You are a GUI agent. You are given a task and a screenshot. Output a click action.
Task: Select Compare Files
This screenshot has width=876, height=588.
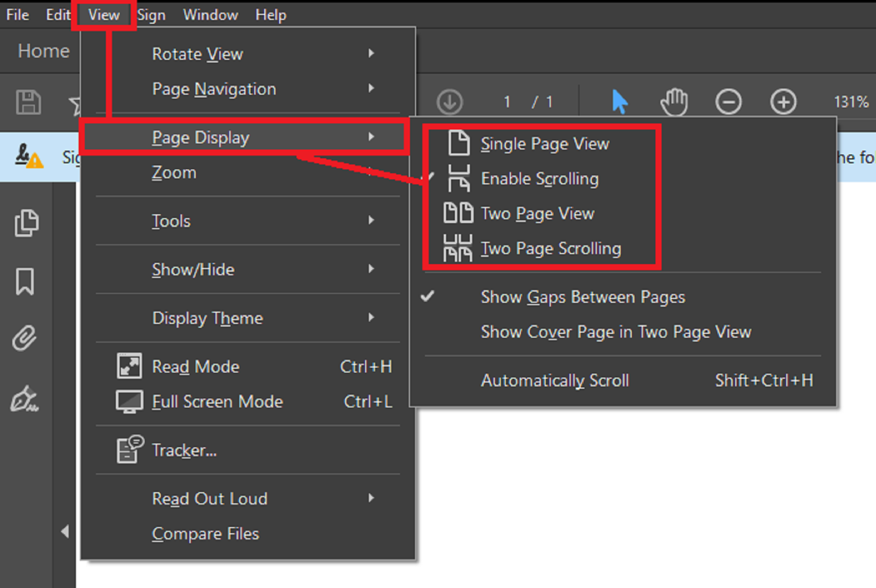click(x=206, y=533)
